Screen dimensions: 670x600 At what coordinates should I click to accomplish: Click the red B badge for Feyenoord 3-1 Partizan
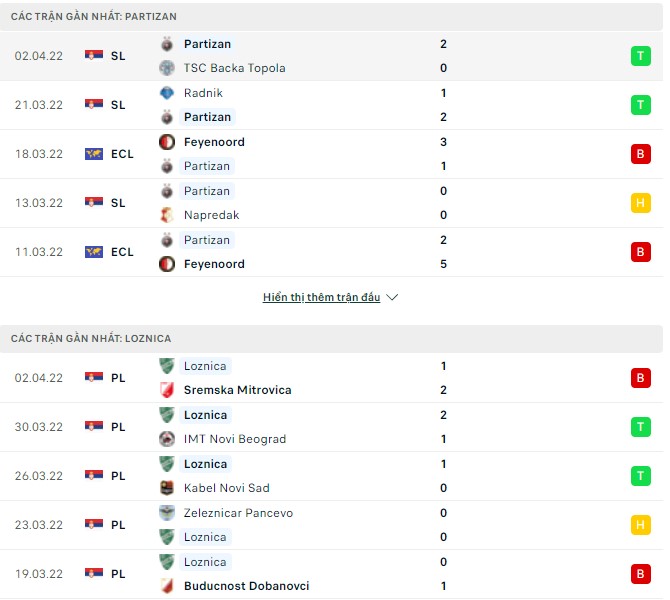pyautogui.click(x=640, y=154)
